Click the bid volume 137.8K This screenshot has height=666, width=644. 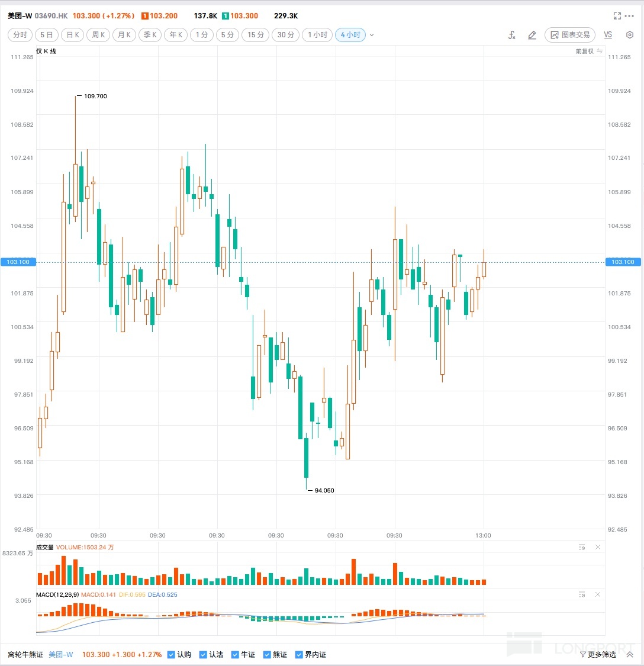click(205, 16)
